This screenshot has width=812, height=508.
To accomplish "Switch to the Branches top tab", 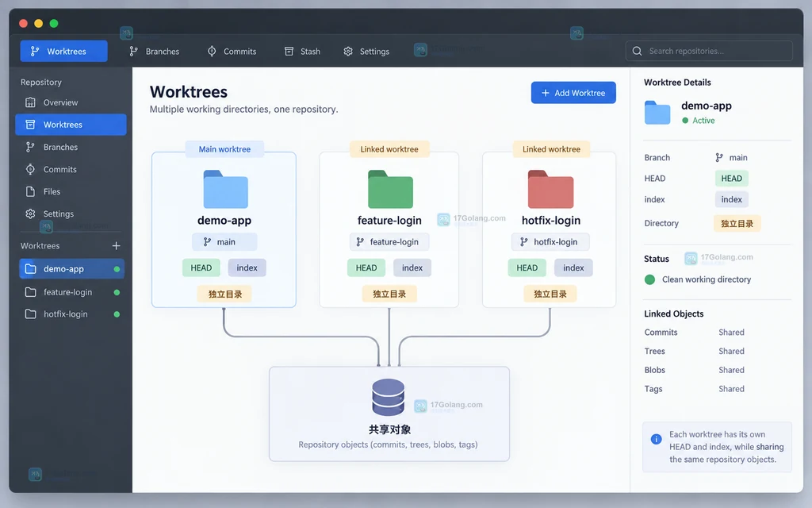I will (155, 52).
